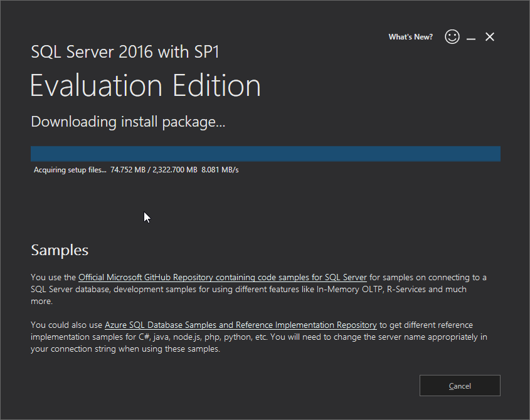Click the Acquiring setup files status text
This screenshot has height=420, width=530.
click(70, 170)
